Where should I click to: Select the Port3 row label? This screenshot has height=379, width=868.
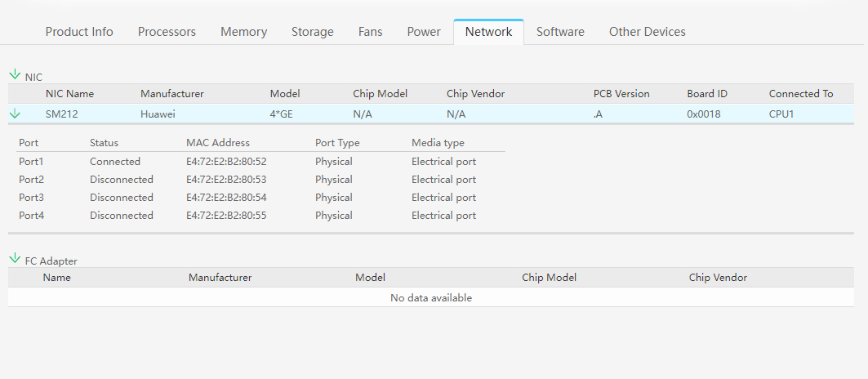(32, 197)
